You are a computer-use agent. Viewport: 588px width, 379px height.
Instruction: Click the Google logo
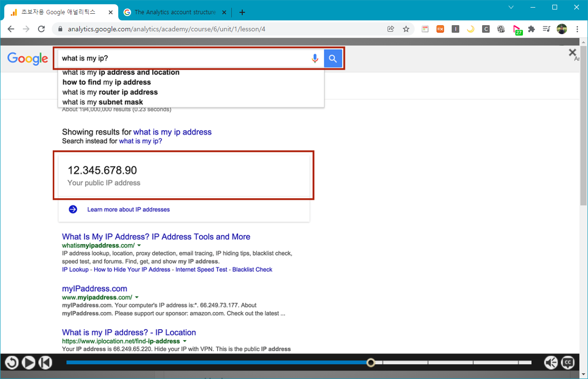[x=28, y=59]
